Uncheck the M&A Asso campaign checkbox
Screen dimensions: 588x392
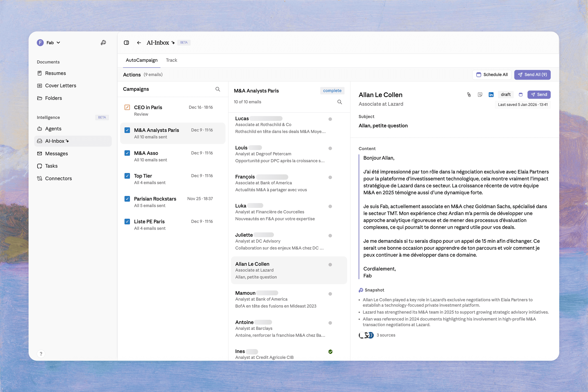pos(127,153)
